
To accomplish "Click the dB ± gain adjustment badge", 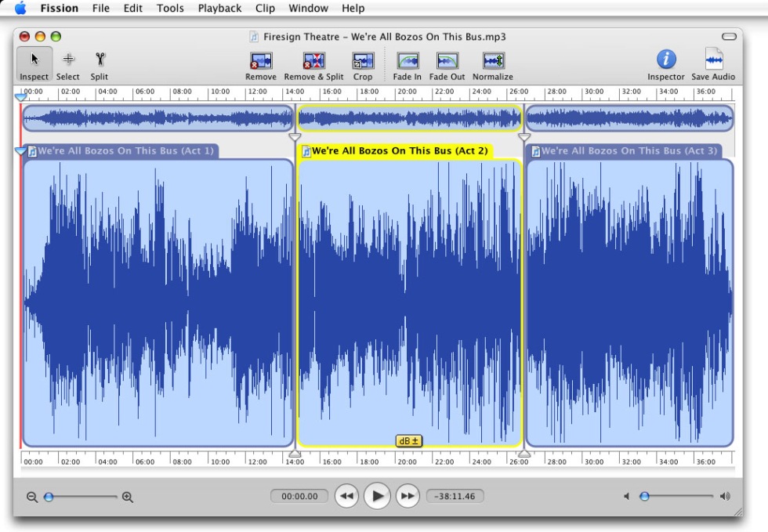I will tap(409, 441).
